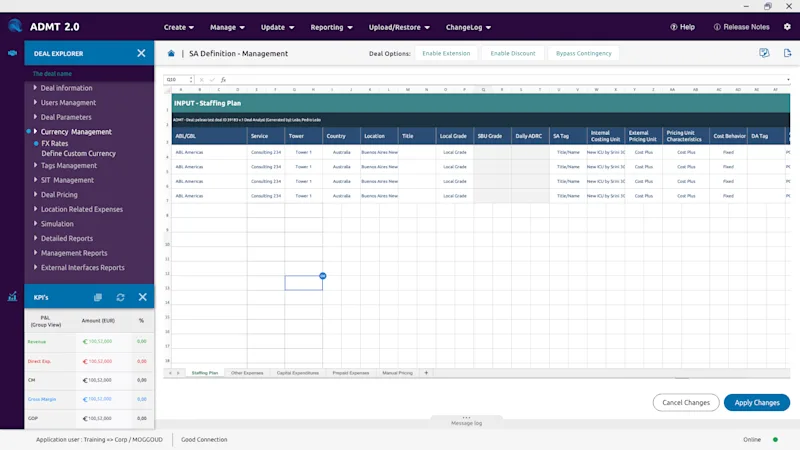Viewport: 800px width, 450px height.
Task: Click the Help icon link
Action: point(682,27)
